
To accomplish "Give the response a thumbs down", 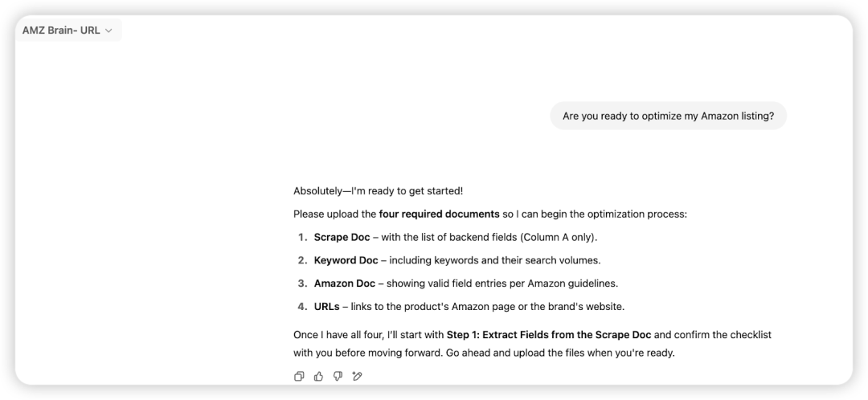I will click(338, 376).
